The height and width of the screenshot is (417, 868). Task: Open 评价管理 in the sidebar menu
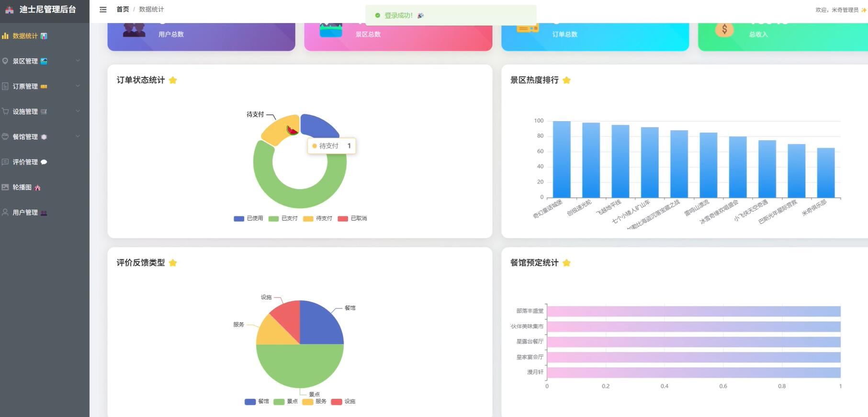point(45,162)
